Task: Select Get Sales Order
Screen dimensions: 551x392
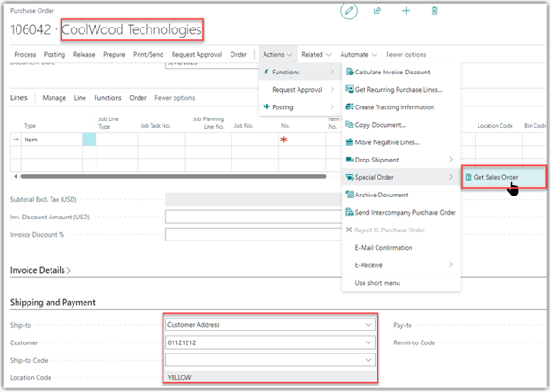Action: [x=503, y=177]
